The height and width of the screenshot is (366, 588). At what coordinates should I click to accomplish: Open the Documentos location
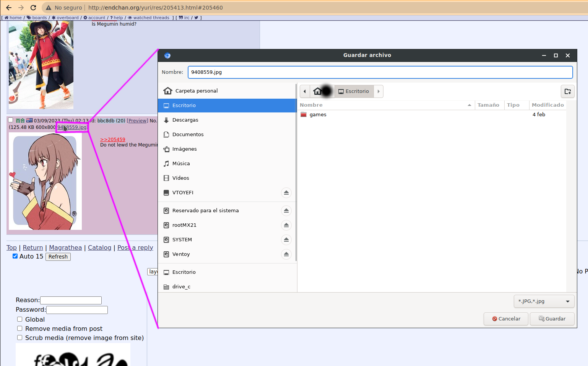tap(227, 135)
